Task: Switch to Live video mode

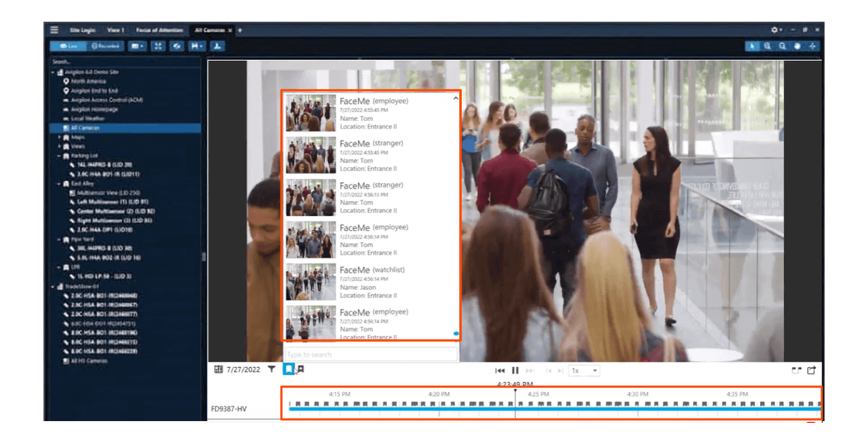Action: pyautogui.click(x=68, y=46)
